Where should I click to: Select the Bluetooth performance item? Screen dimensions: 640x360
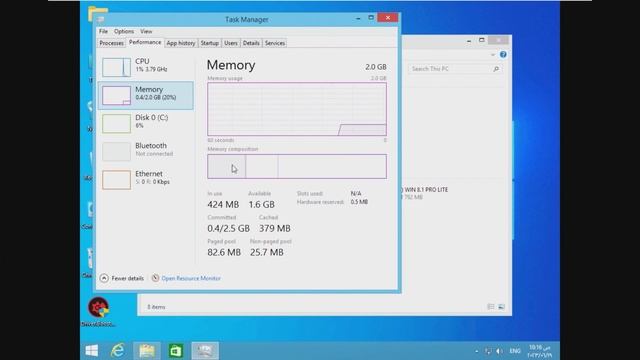[146, 151]
